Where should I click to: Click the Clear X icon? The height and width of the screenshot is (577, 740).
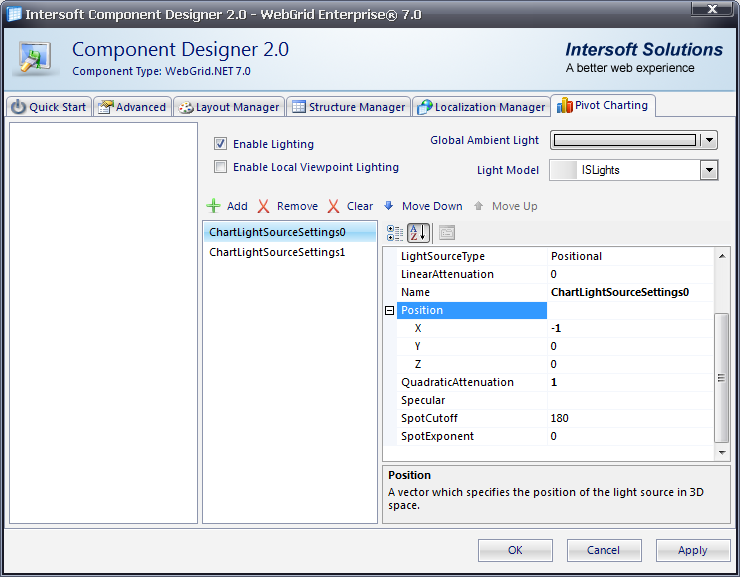334,206
